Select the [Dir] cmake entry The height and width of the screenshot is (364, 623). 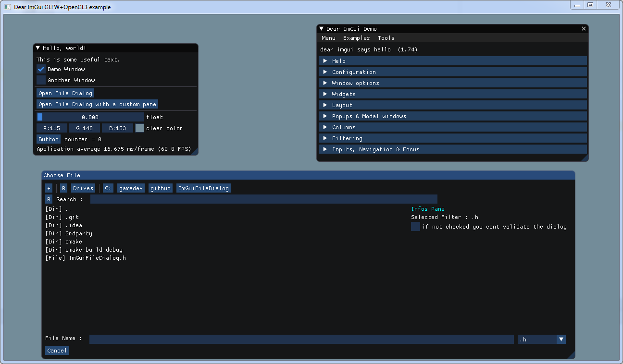64,242
